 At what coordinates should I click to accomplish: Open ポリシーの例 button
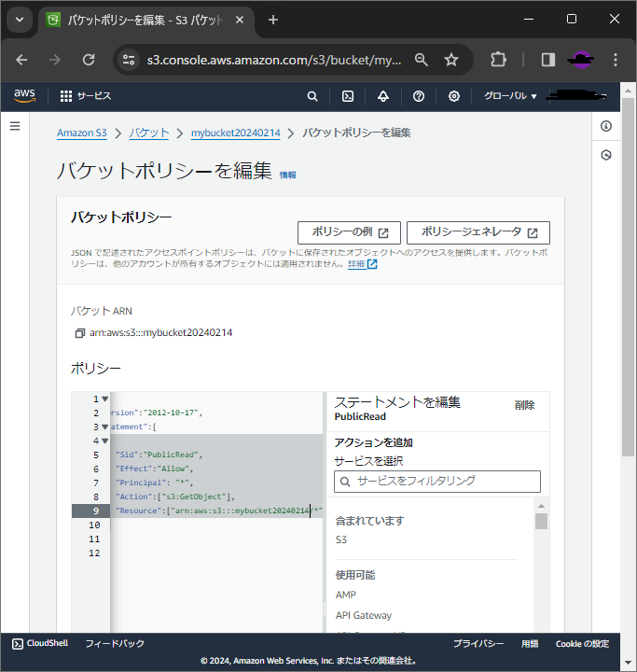(x=349, y=232)
